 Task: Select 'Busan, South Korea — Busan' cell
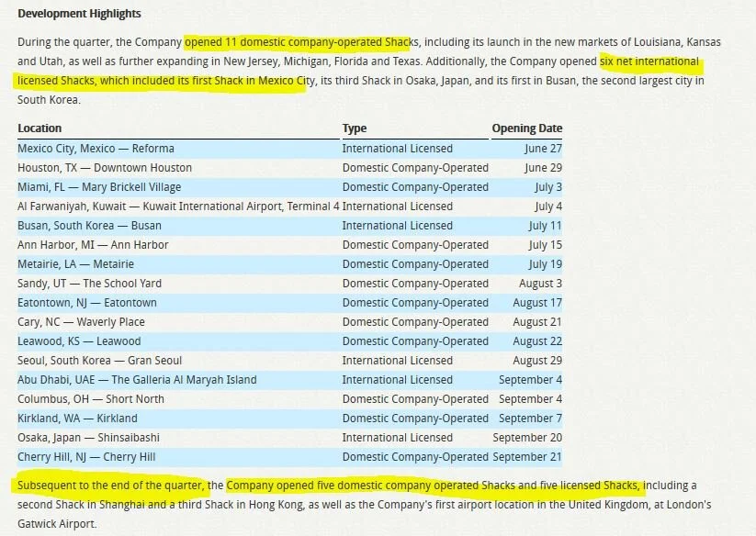point(89,226)
